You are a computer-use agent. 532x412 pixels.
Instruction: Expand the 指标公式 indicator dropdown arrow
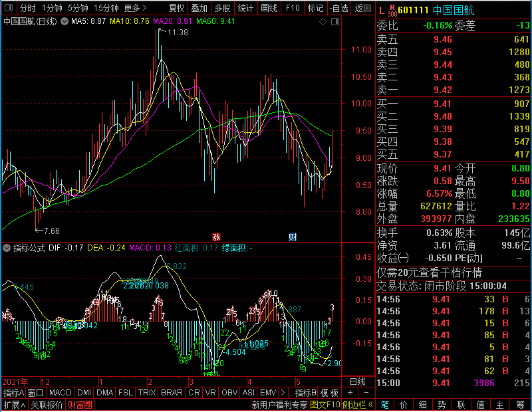pos(7,248)
